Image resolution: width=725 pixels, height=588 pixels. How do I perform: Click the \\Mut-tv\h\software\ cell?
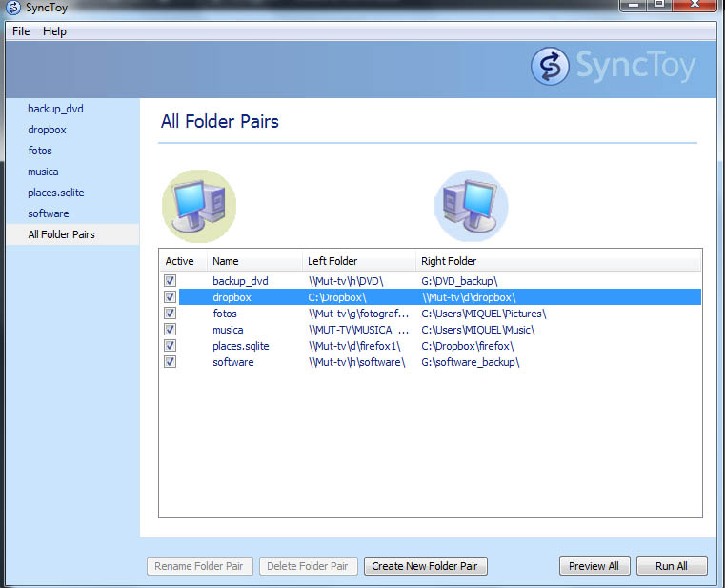click(x=357, y=362)
